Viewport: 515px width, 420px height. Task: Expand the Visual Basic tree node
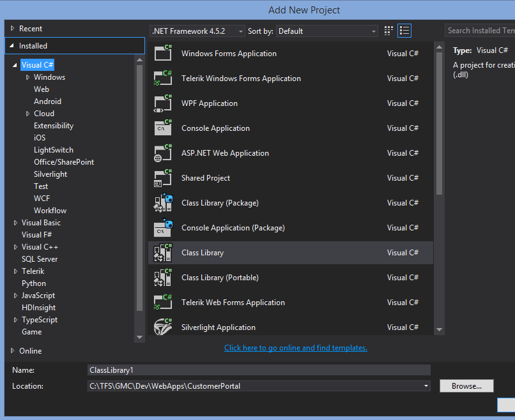(x=15, y=223)
